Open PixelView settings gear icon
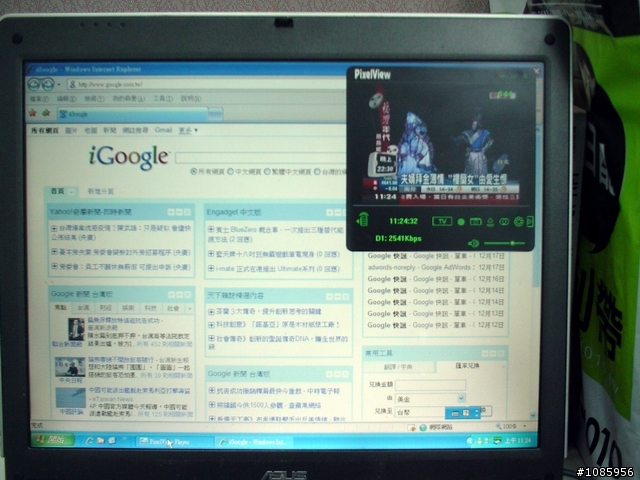This screenshot has width=640, height=480. pos(518,222)
